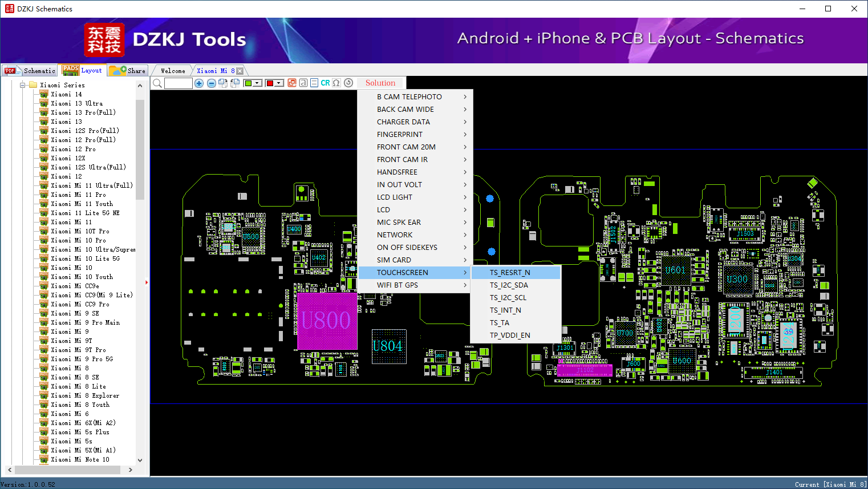This screenshot has height=489, width=868.
Task: Expand the MIC SPK EAR submenu arrow
Action: pyautogui.click(x=465, y=223)
